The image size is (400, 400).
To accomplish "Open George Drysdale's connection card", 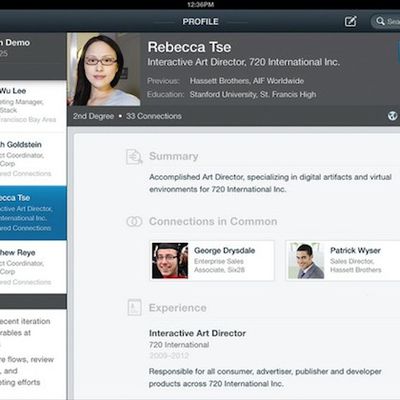I will click(212, 261).
